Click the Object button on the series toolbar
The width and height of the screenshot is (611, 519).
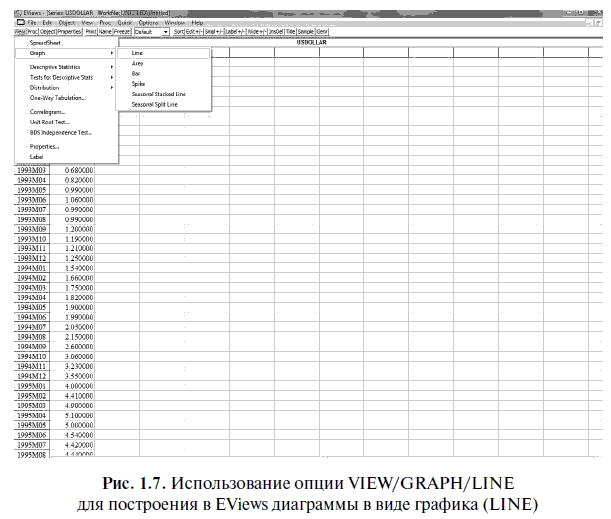click(x=48, y=32)
